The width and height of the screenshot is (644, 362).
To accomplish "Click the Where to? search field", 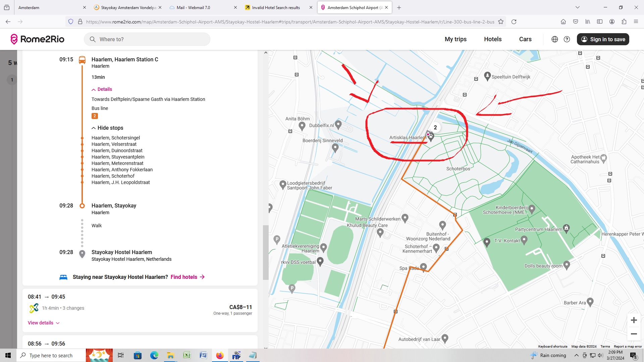I will tap(147, 39).
